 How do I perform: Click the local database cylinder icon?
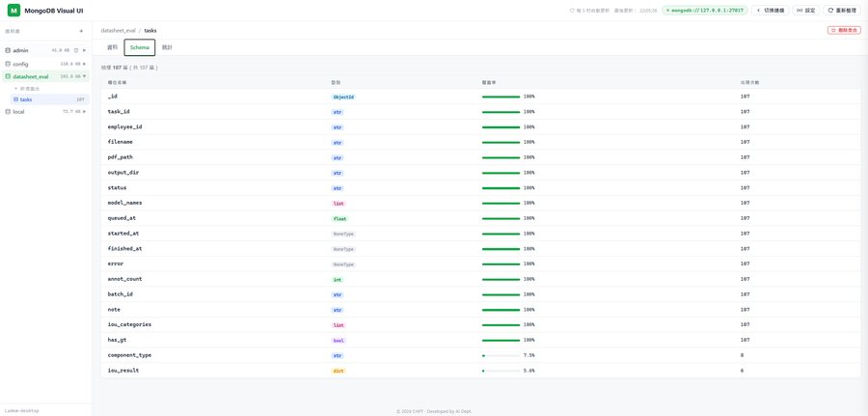[x=8, y=111]
